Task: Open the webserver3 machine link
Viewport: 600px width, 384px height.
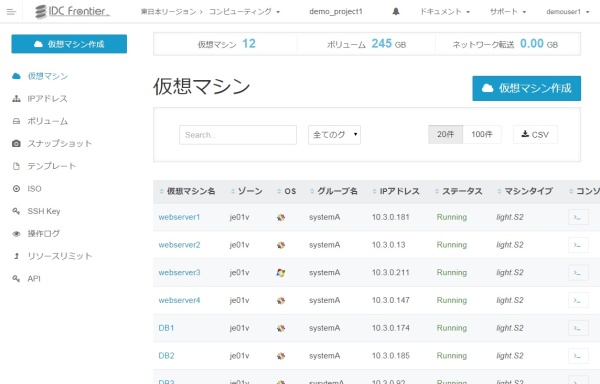Action: [179, 273]
